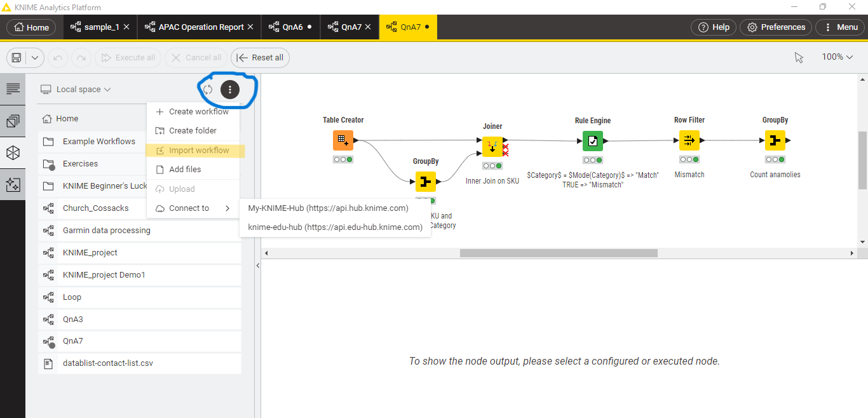This screenshot has height=418, width=868.
Task: Collapse the side panel with arrow handle
Action: (x=258, y=266)
